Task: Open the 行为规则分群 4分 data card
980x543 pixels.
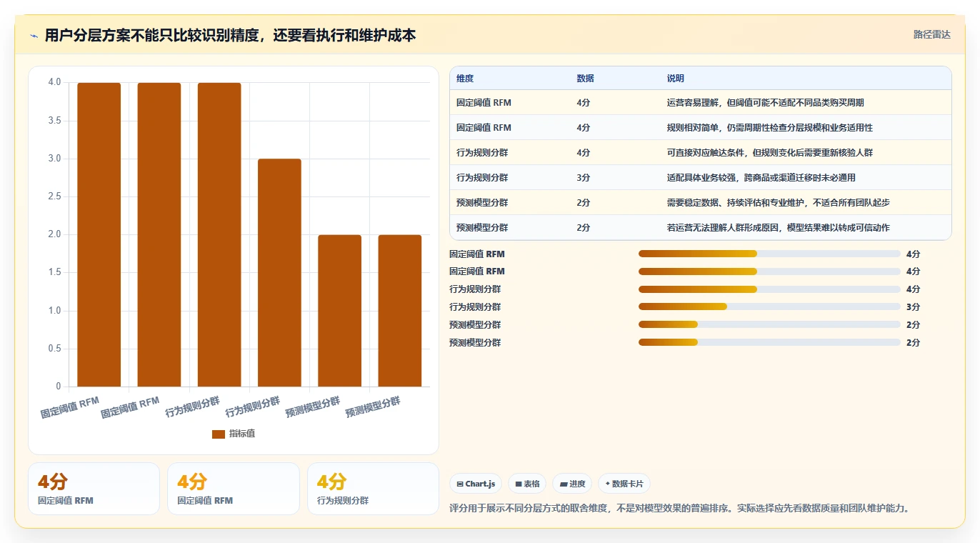Action: pyautogui.click(x=373, y=489)
